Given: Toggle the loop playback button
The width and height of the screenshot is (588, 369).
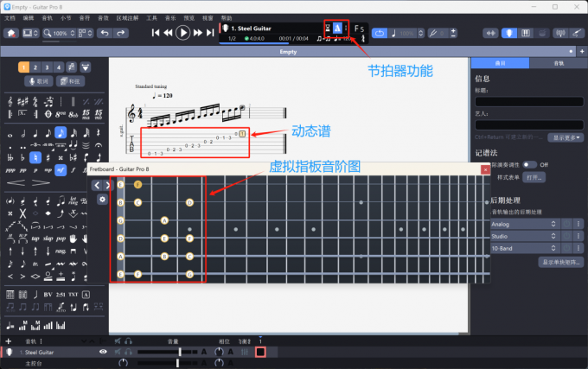Looking at the screenshot, I should pos(380,34).
